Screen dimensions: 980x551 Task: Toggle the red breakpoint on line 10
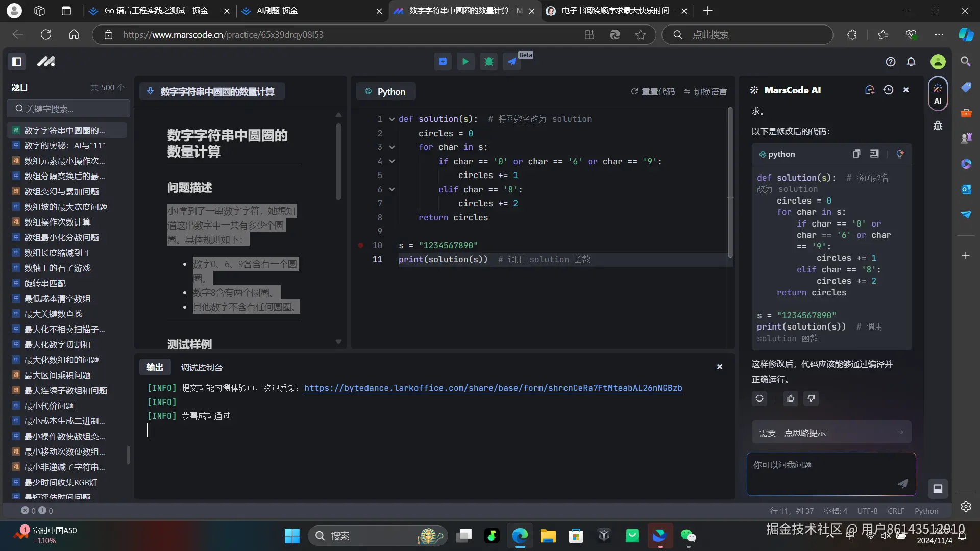click(x=360, y=245)
